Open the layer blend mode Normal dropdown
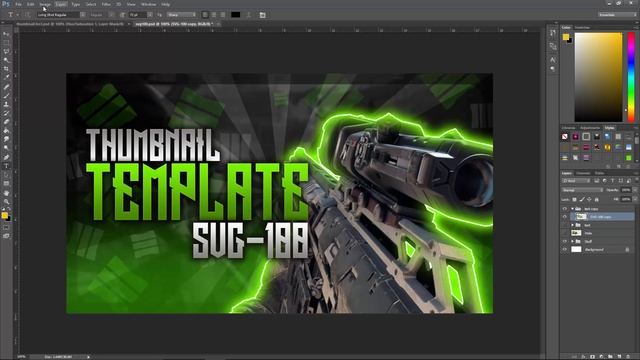 [x=582, y=190]
